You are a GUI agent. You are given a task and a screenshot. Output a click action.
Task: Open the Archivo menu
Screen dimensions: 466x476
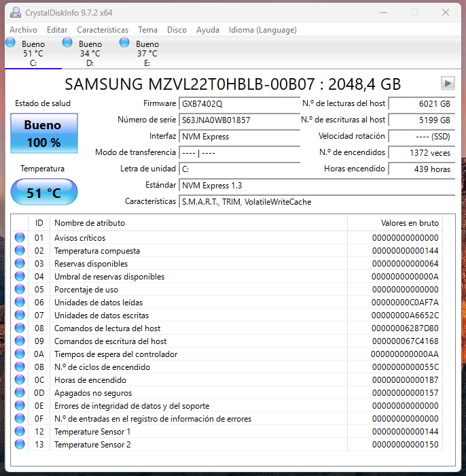click(x=23, y=30)
